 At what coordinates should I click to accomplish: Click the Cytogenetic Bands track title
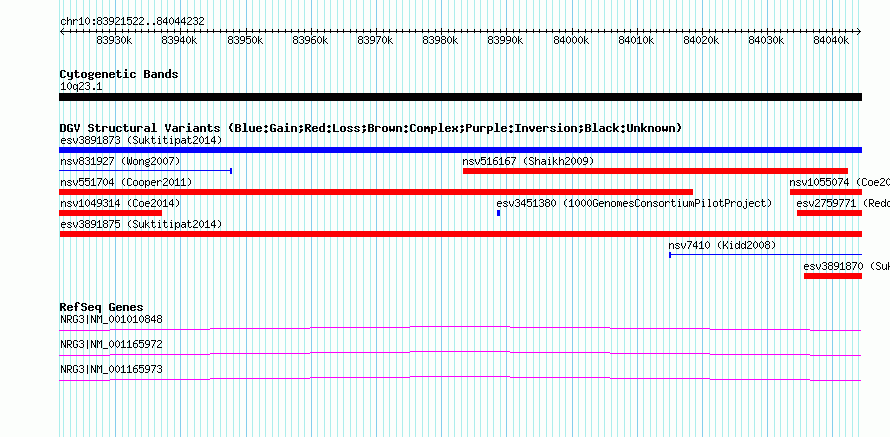(119, 74)
